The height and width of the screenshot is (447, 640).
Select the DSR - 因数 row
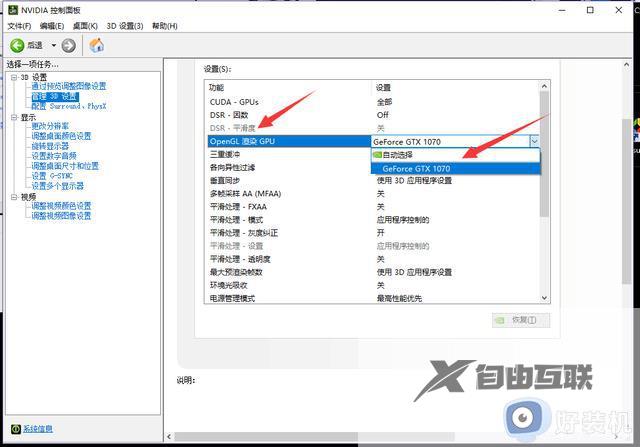[373, 115]
